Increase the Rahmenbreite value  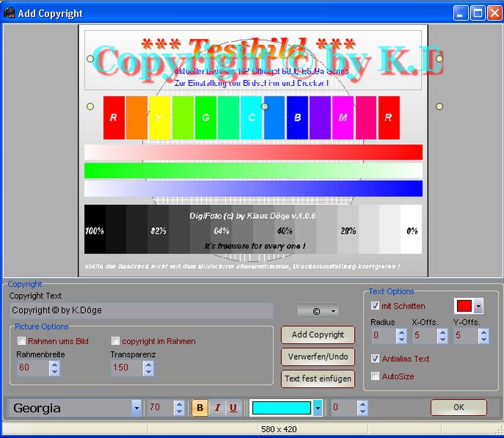pyautogui.click(x=54, y=365)
